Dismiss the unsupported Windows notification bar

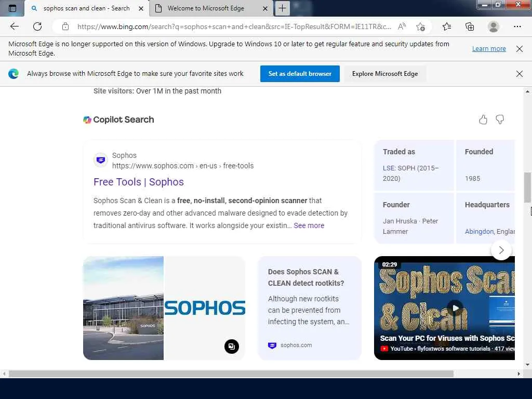tap(519, 49)
